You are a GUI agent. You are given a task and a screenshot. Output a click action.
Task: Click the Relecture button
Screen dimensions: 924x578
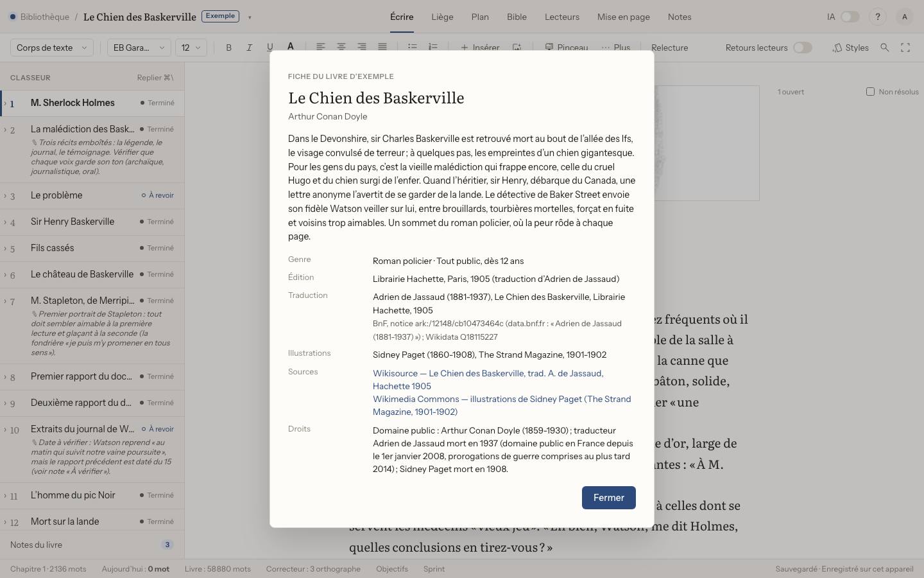point(669,48)
